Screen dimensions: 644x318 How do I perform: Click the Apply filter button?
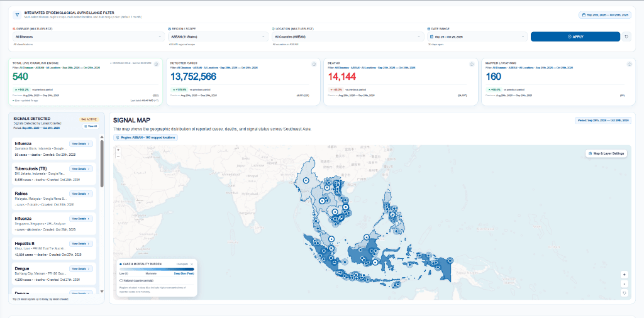pos(575,36)
